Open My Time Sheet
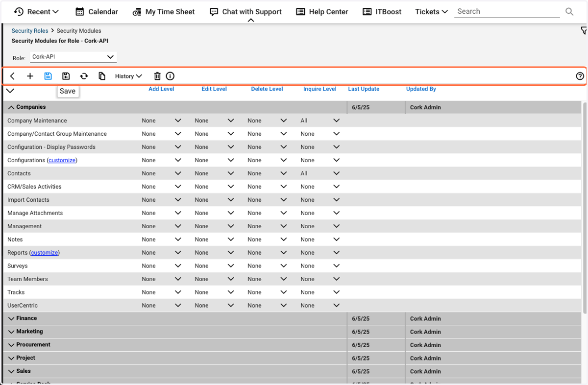 click(x=164, y=12)
